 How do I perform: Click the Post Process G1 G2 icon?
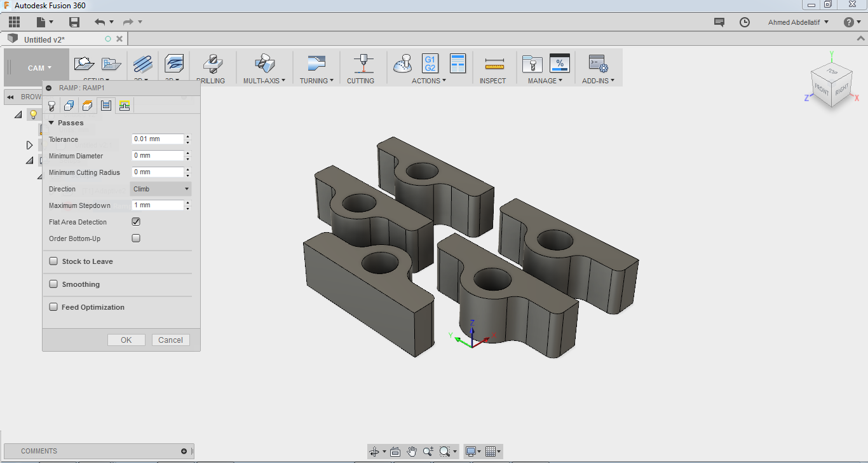click(x=430, y=63)
